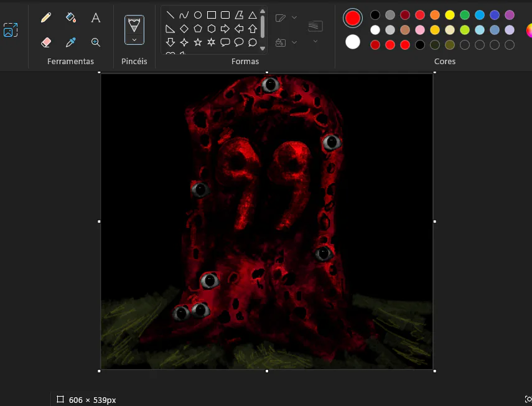Choose the yellow palette swatch
The height and width of the screenshot is (406, 532).
click(449, 15)
